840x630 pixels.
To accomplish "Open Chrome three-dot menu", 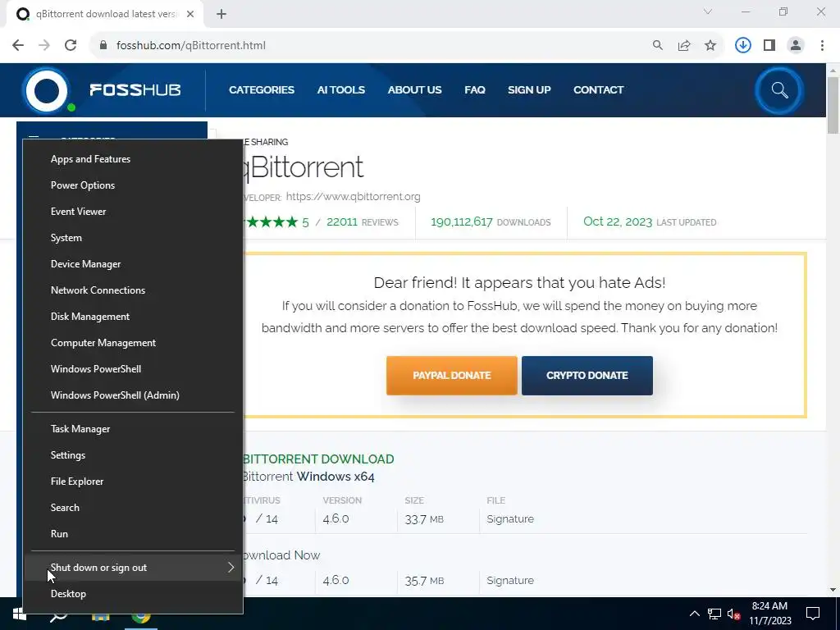I will point(822,46).
